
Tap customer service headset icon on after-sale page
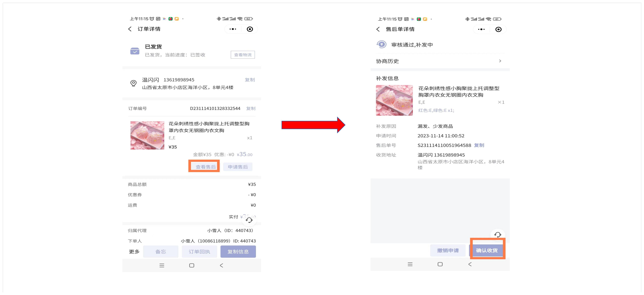tap(498, 234)
